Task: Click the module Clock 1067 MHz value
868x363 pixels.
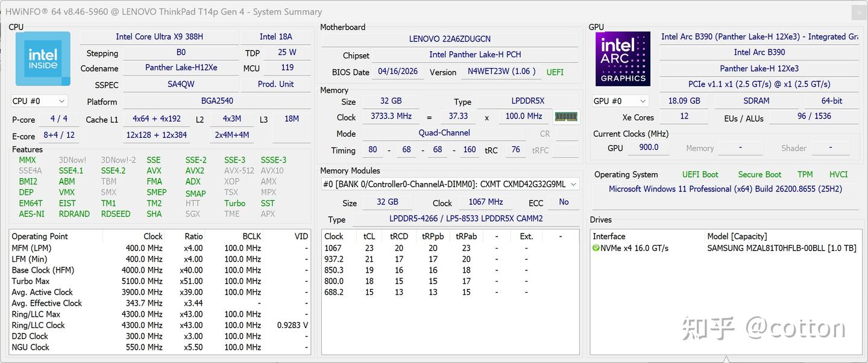Action: [486, 202]
